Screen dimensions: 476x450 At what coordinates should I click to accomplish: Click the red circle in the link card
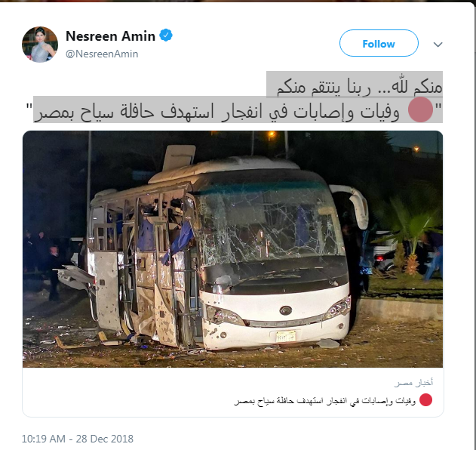(425, 400)
